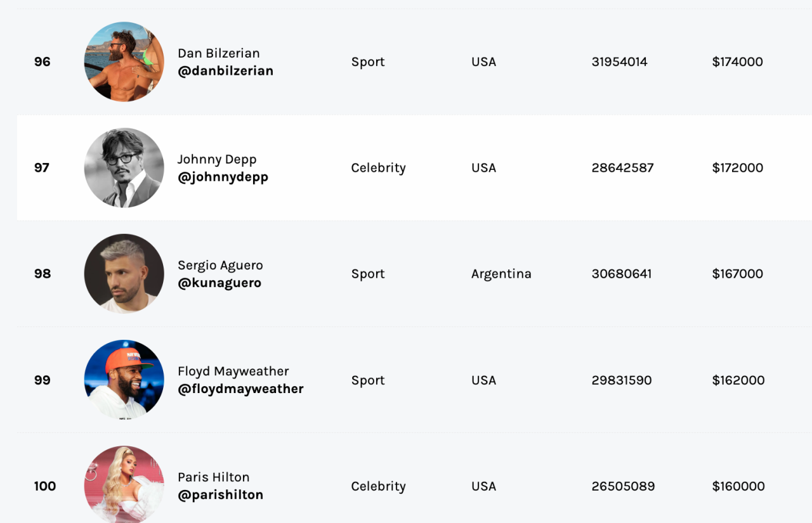Select the profile photo in row 99

[x=124, y=380]
